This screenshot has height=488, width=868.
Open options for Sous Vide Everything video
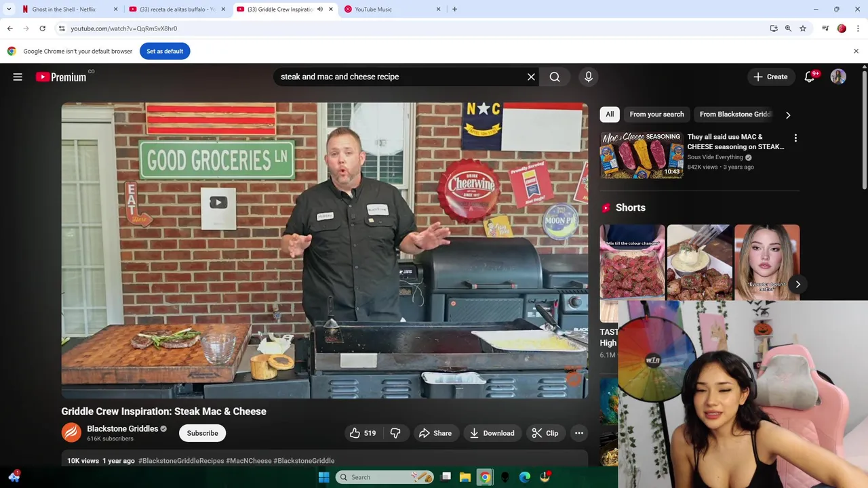click(x=795, y=138)
